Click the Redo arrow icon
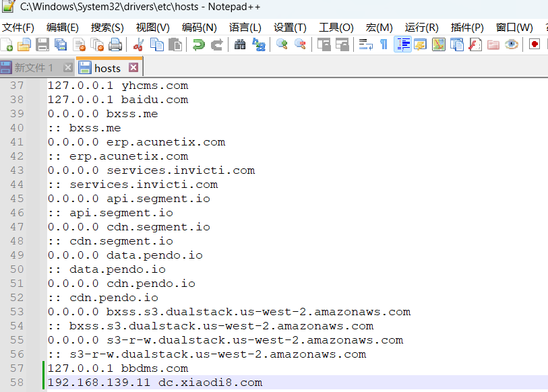548x392 pixels. coord(216,44)
